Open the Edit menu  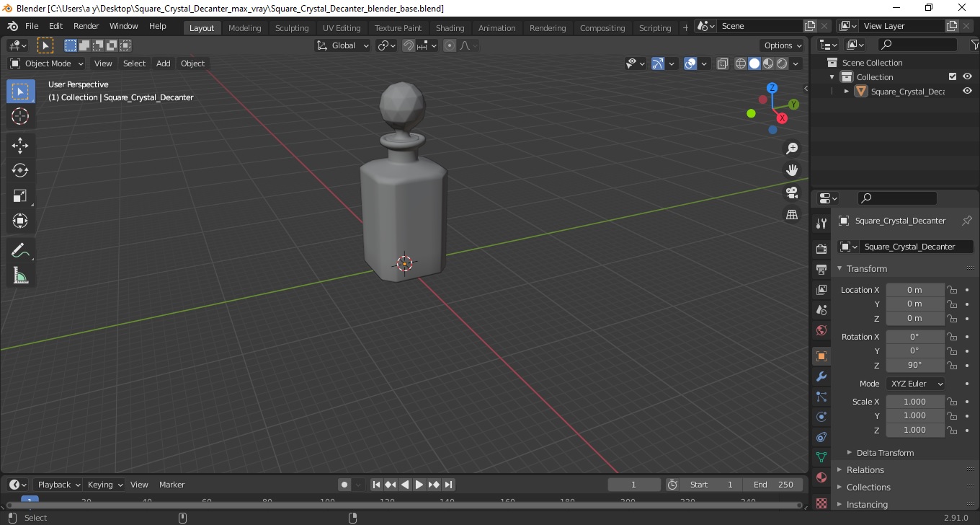55,26
